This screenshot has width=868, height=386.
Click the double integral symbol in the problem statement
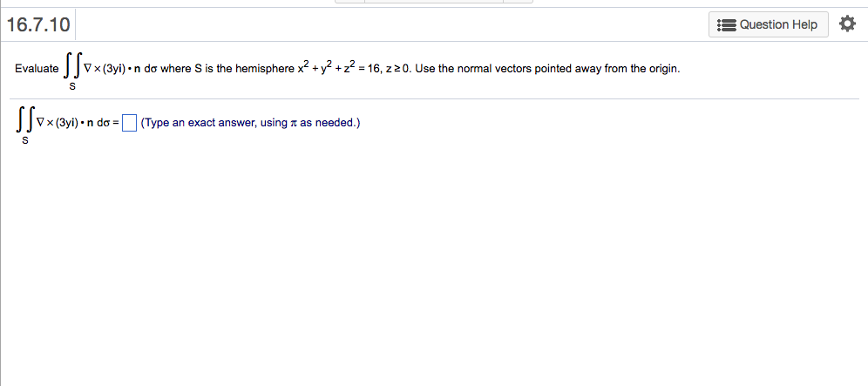(x=72, y=68)
